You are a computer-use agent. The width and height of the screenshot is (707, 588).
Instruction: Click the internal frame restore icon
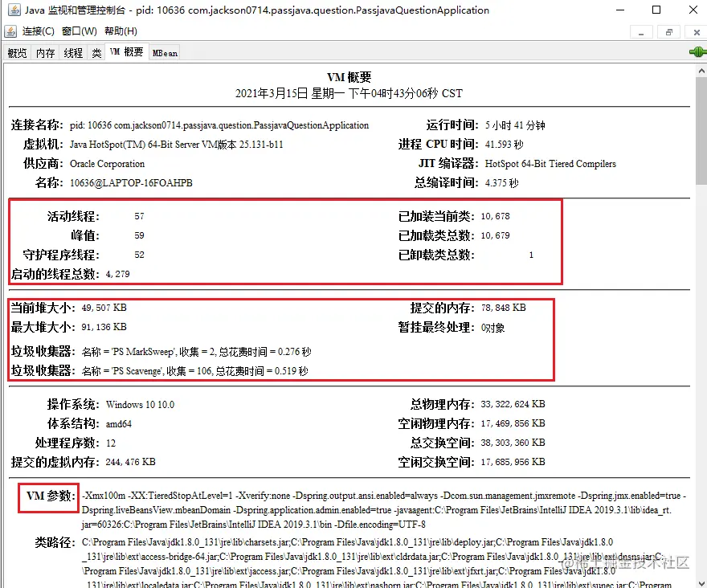coord(669,31)
